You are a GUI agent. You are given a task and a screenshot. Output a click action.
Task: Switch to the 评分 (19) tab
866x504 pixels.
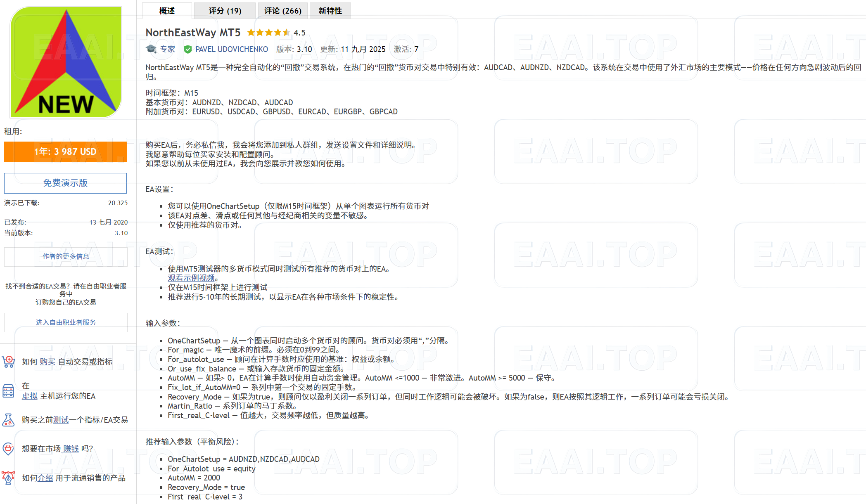(x=225, y=10)
